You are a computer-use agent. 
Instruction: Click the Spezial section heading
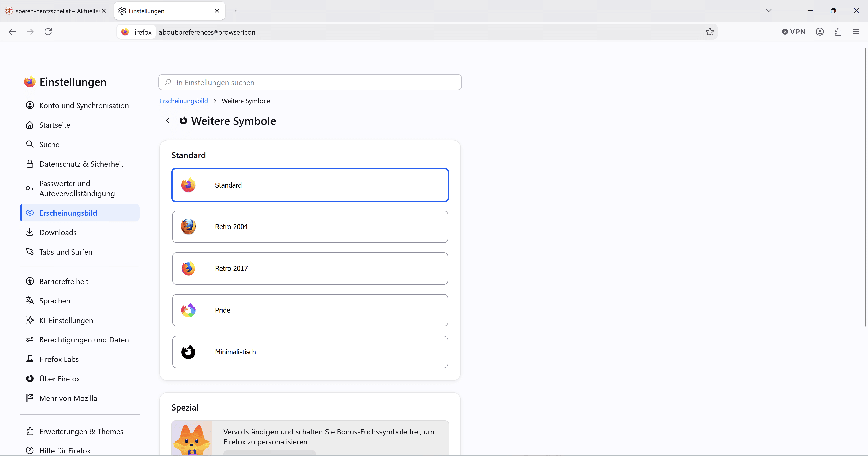tap(185, 407)
